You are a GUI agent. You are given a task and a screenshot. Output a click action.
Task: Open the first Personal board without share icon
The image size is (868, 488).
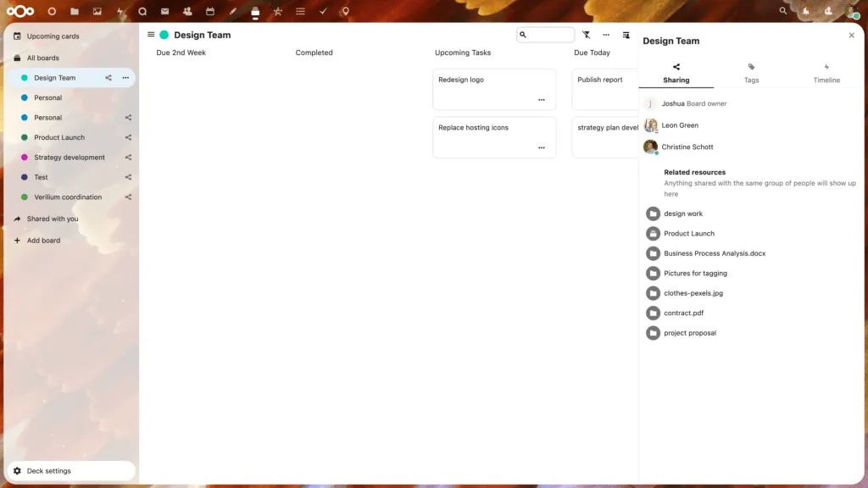pyautogui.click(x=72, y=97)
